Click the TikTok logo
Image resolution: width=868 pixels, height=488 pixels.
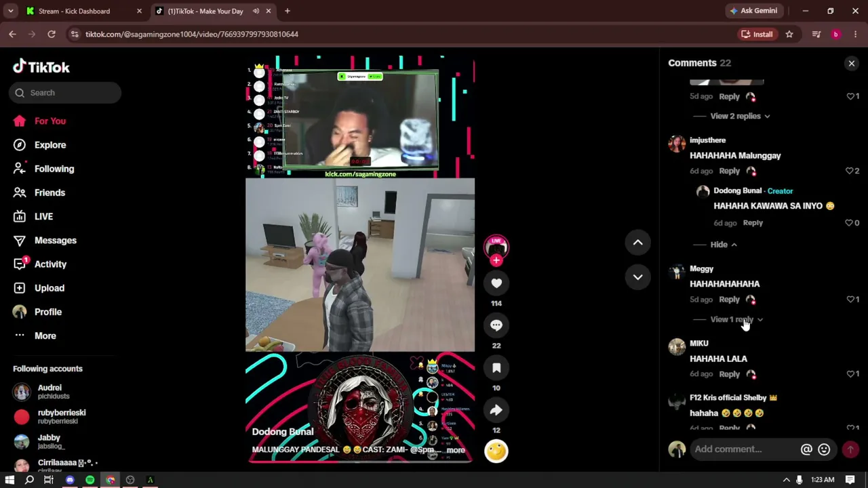coord(41,66)
